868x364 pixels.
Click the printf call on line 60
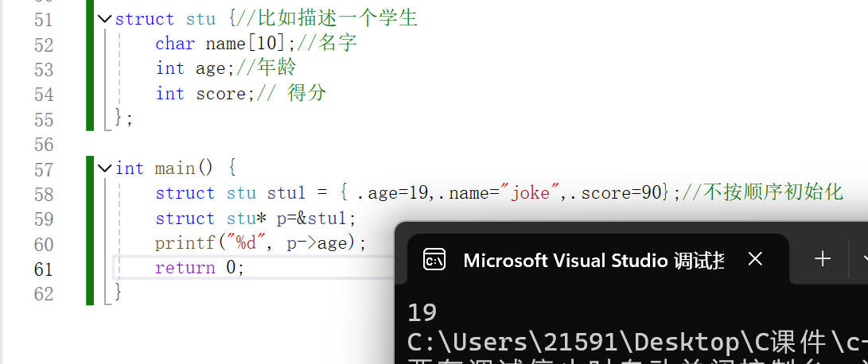180,242
